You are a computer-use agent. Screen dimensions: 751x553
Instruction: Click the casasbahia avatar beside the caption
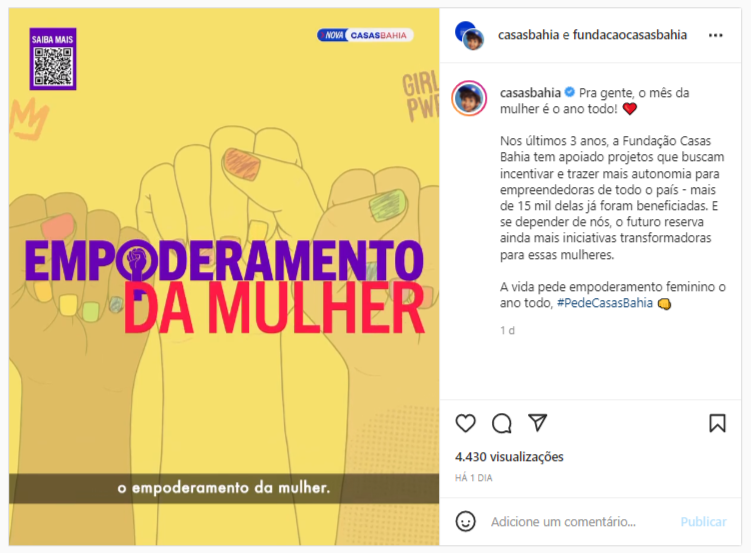pos(469,99)
